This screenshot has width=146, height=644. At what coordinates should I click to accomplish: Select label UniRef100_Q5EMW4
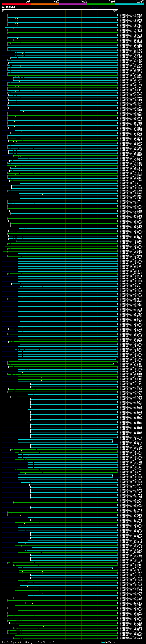point(131,366)
